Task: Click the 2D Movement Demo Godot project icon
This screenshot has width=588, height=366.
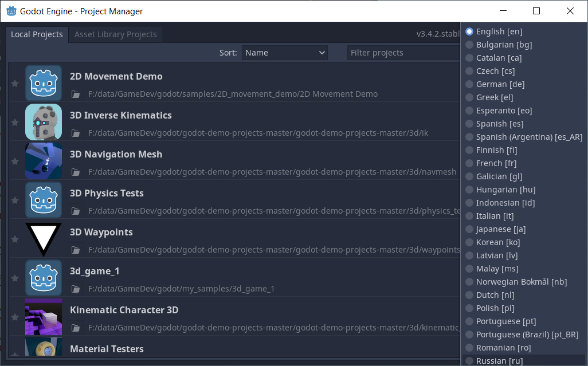Action: click(44, 83)
